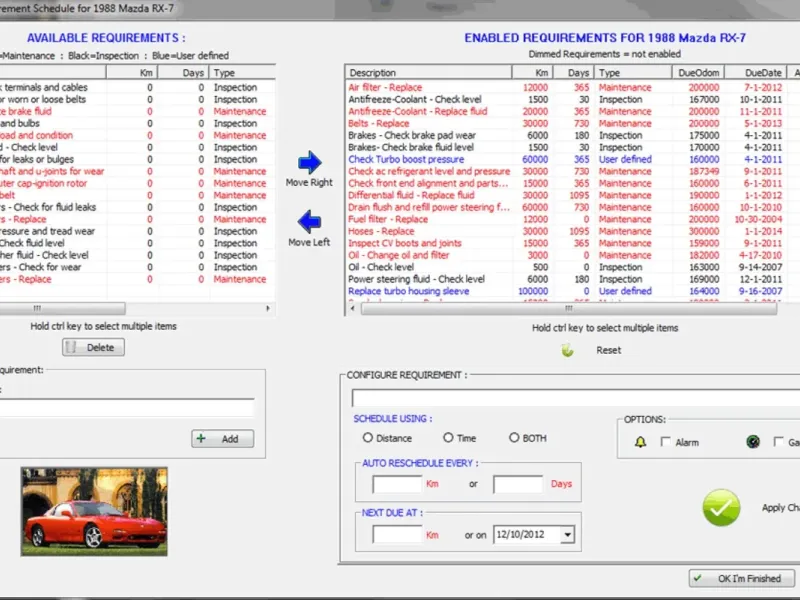This screenshot has height=600, width=800.
Task: Click the Delete button
Action: point(93,347)
